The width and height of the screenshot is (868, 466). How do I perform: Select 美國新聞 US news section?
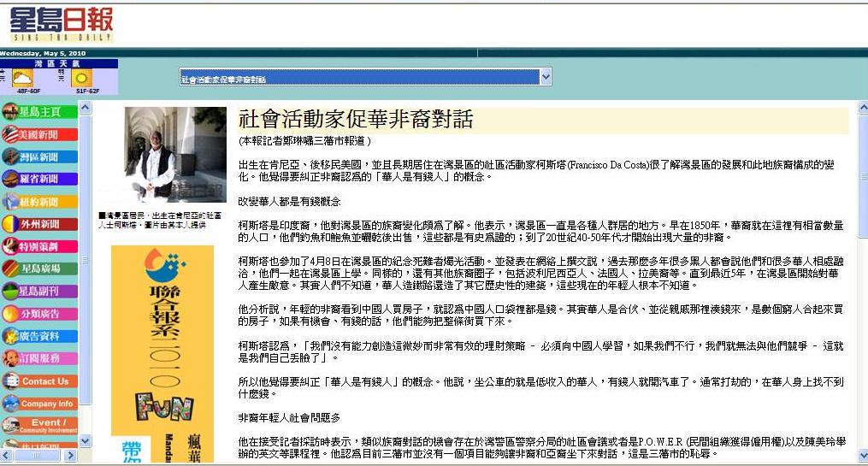[x=39, y=134]
